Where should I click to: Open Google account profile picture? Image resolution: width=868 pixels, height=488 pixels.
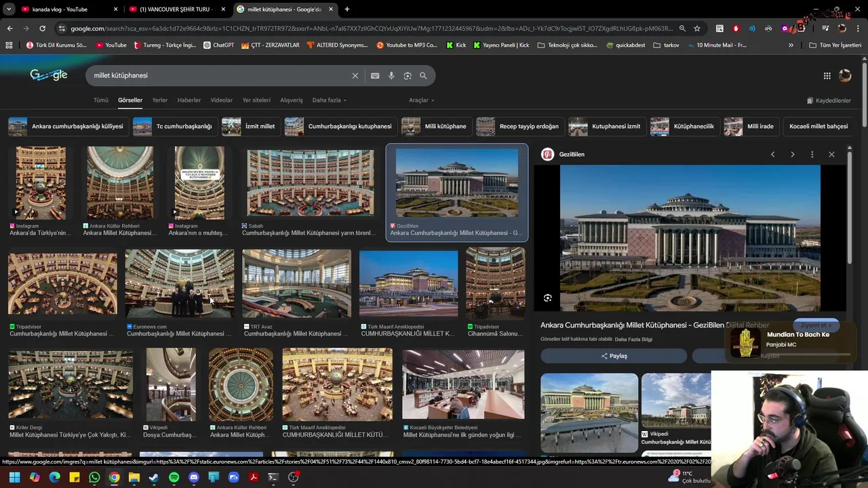(845, 76)
